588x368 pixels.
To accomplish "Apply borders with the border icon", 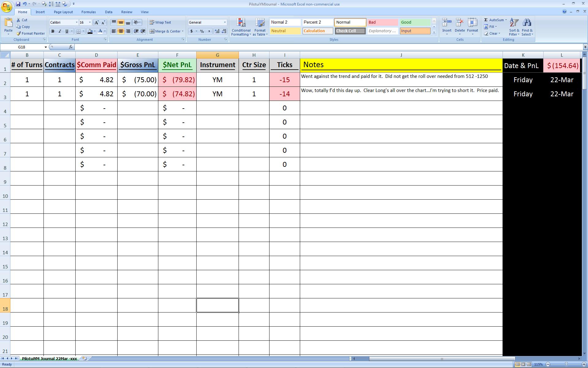I will (78, 31).
